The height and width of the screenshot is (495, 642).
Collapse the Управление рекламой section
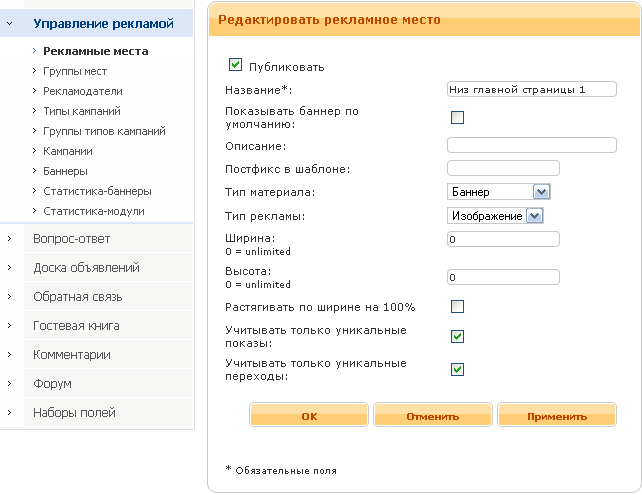click(x=96, y=22)
